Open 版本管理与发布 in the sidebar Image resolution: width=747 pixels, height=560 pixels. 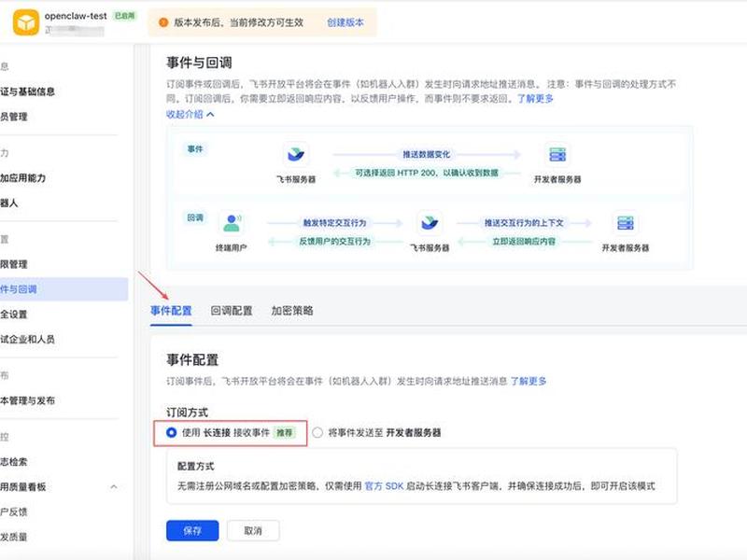28,400
